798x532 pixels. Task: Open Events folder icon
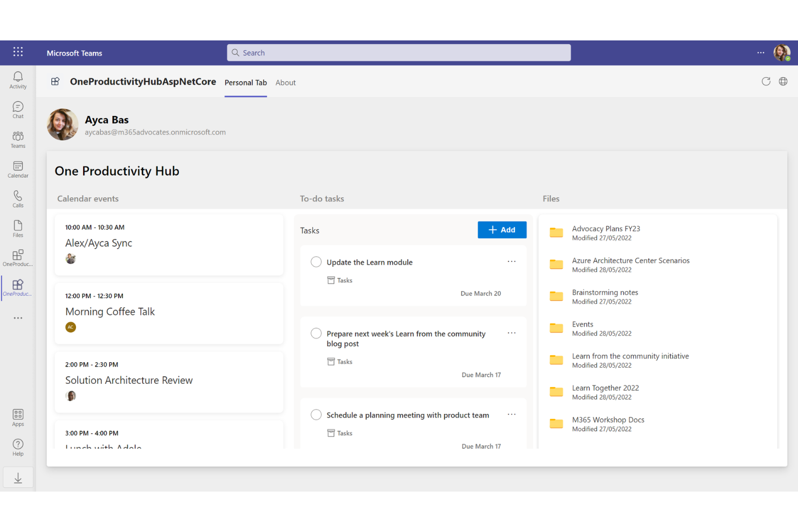[556, 328]
